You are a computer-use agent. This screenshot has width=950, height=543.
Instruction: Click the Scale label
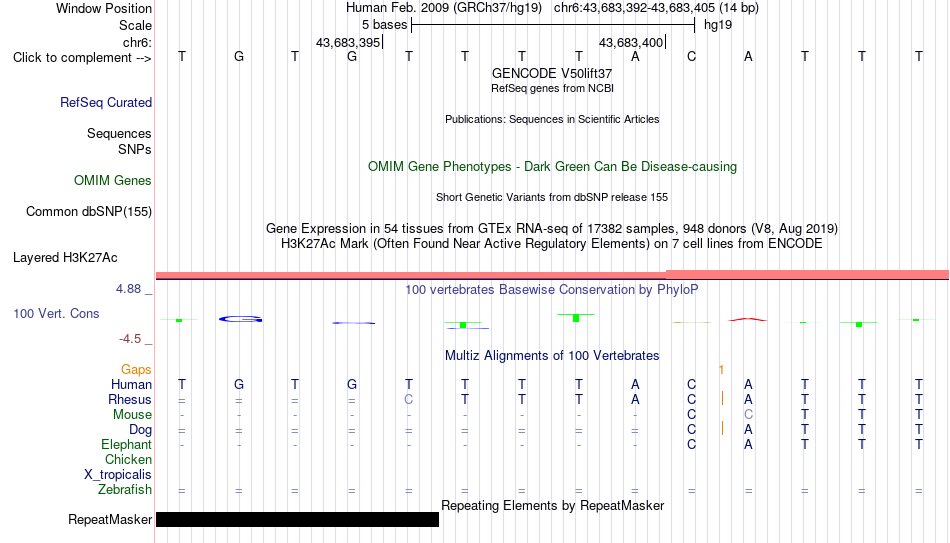pyautogui.click(x=135, y=25)
